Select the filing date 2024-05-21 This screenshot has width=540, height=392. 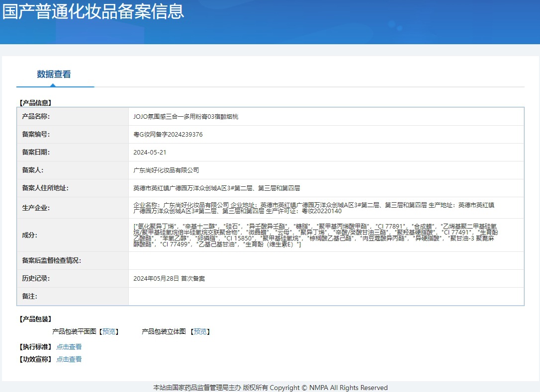(150, 153)
